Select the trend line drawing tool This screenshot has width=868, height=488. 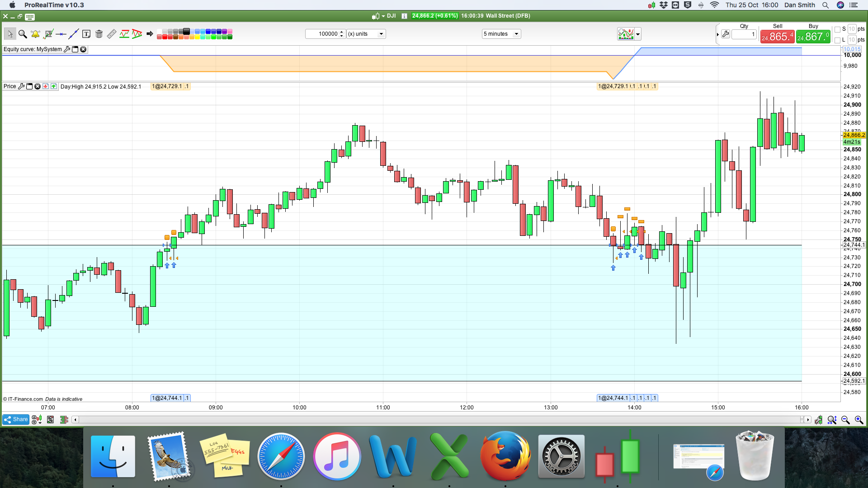[74, 34]
